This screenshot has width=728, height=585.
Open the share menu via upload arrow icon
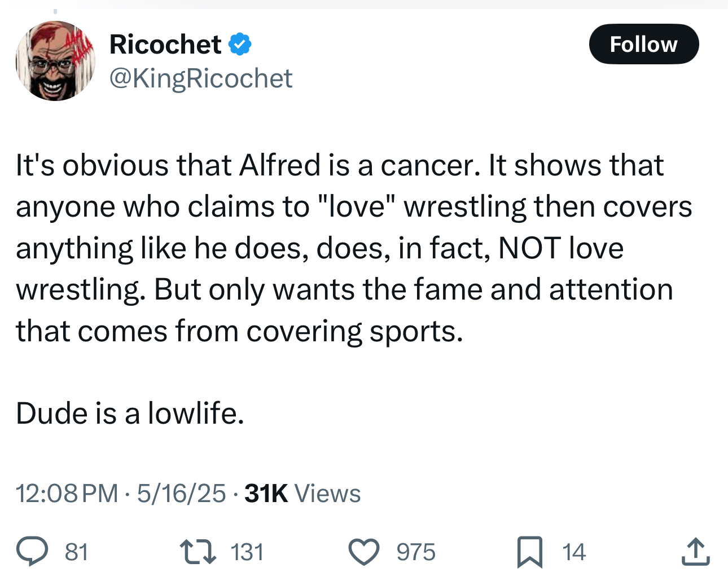pyautogui.click(x=695, y=552)
